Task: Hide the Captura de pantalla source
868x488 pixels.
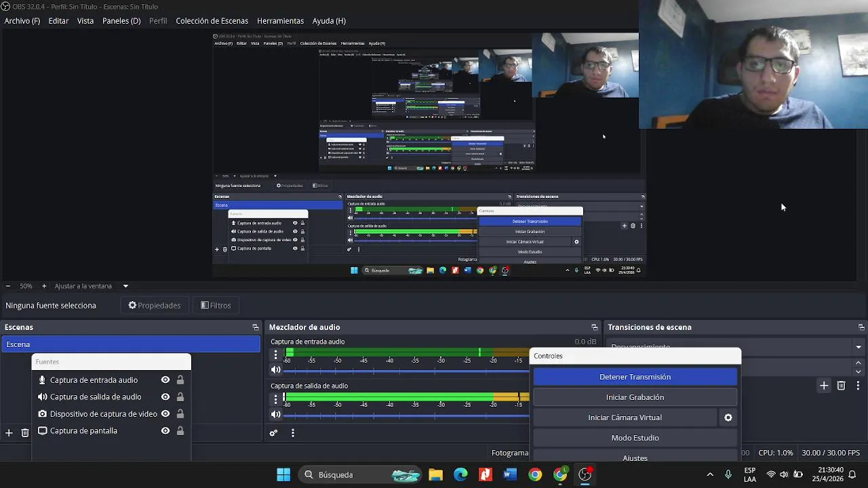Action: tap(165, 431)
